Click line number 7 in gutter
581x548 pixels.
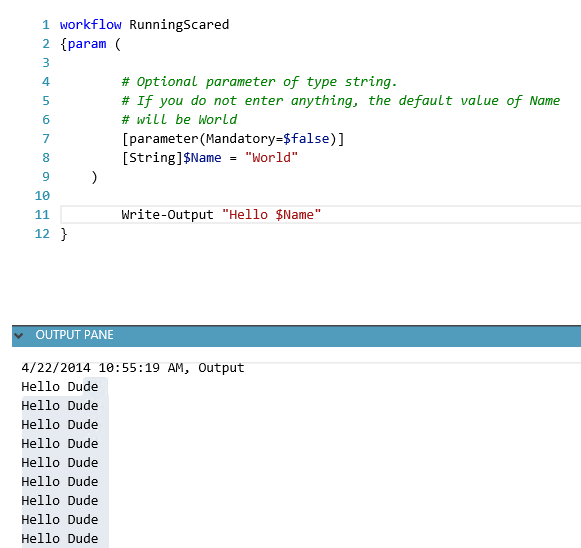pyautogui.click(x=46, y=139)
